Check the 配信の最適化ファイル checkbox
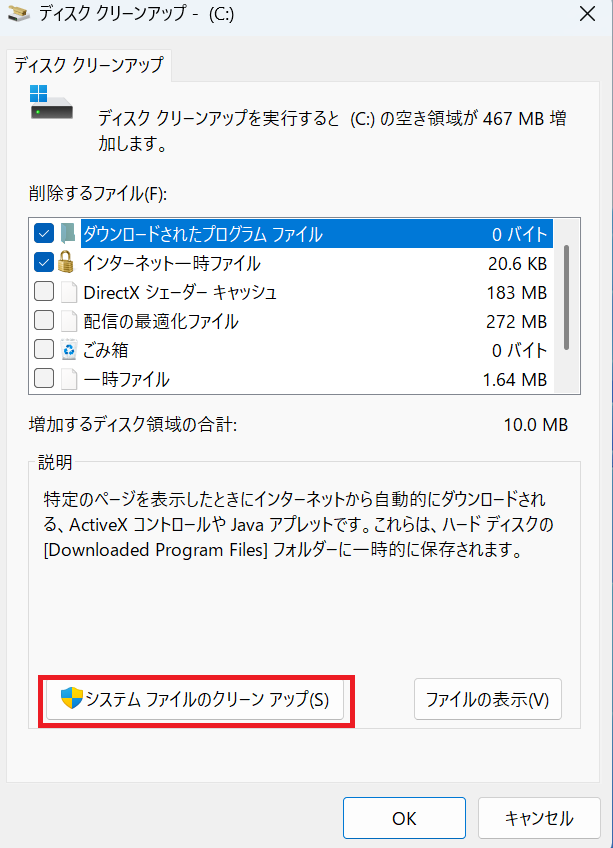This screenshot has height=848, width=613. click(x=44, y=322)
